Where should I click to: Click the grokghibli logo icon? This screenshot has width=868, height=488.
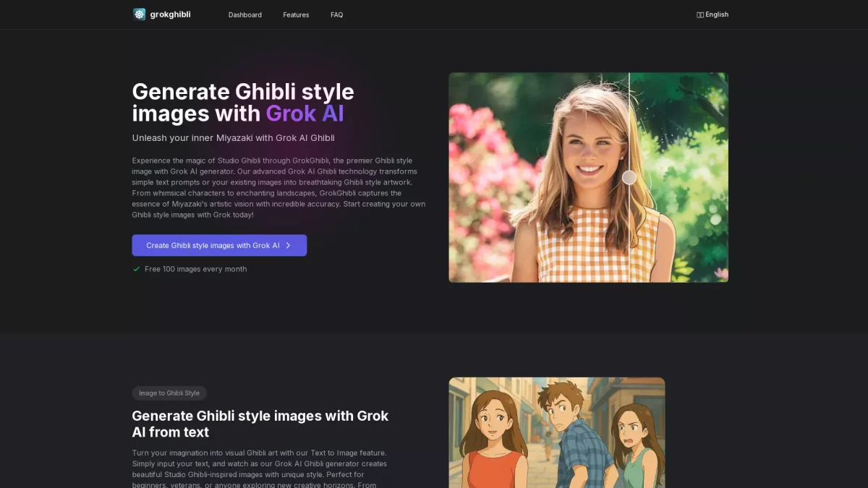[139, 14]
